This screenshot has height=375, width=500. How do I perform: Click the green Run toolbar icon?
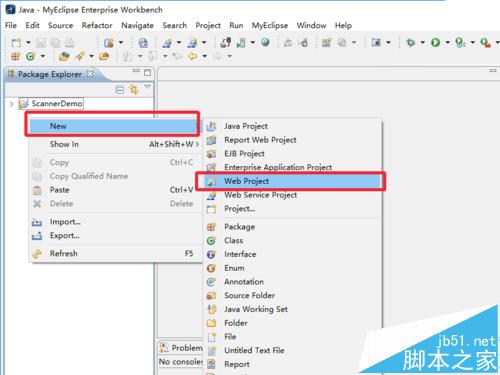click(435, 42)
